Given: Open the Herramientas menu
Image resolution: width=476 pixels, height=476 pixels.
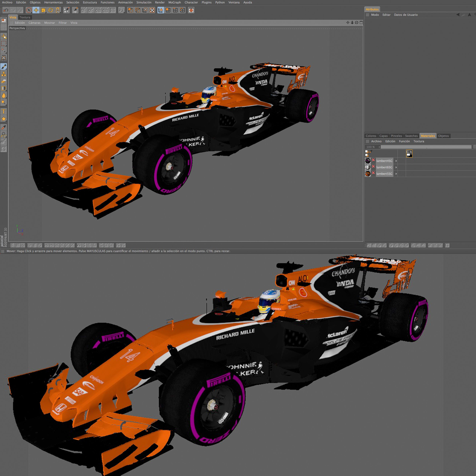Looking at the screenshot, I should point(54,2).
